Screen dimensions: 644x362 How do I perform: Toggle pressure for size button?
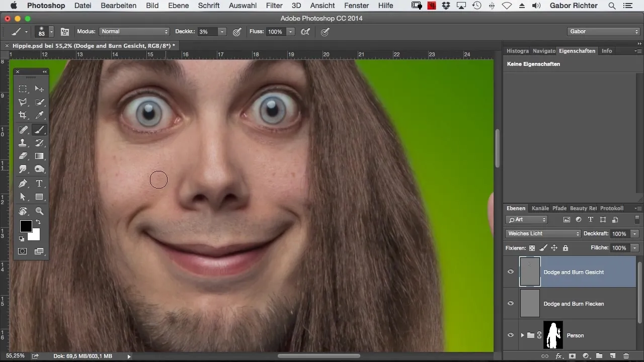tap(325, 32)
